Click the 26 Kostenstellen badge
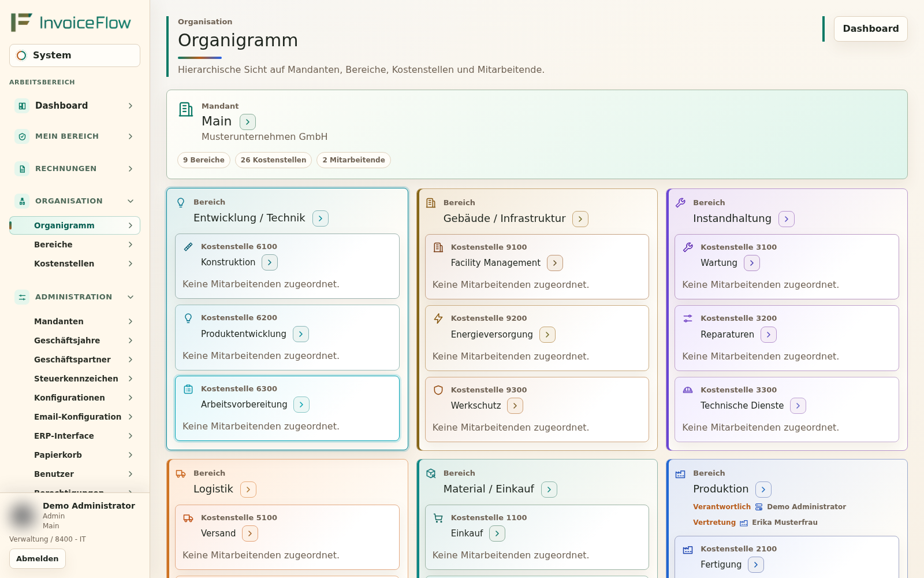This screenshot has height=578, width=924. (274, 160)
